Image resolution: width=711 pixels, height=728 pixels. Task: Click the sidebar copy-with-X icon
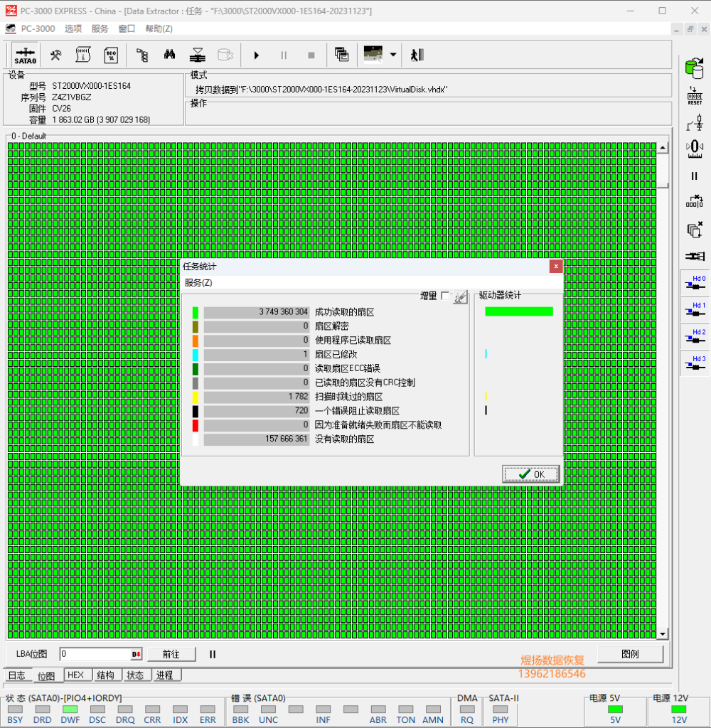click(695, 230)
